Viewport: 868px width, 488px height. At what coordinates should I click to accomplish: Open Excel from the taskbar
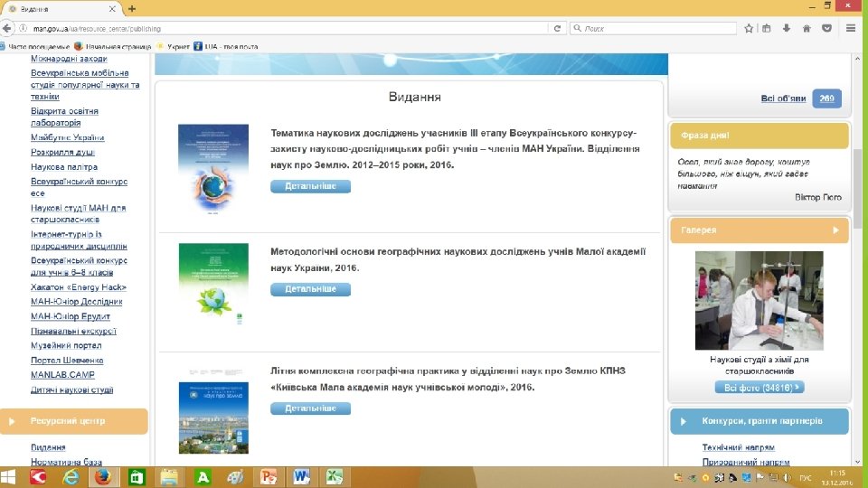point(335,477)
